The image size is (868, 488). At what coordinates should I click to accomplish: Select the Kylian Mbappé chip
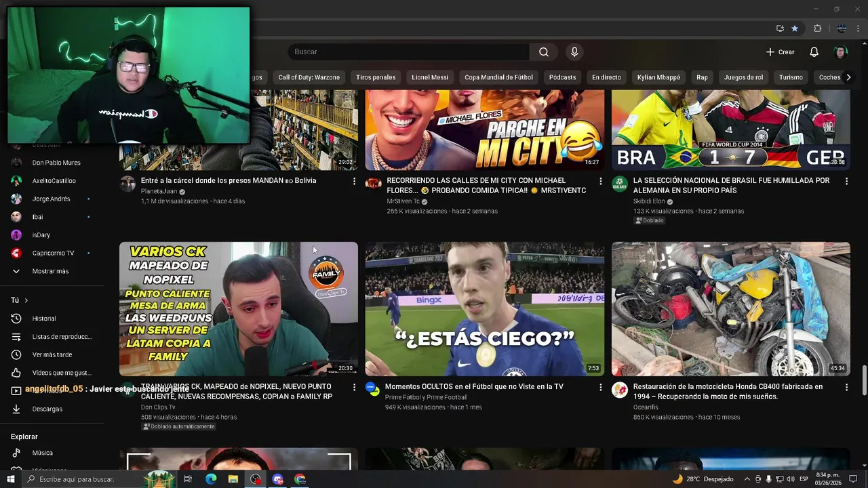(658, 77)
